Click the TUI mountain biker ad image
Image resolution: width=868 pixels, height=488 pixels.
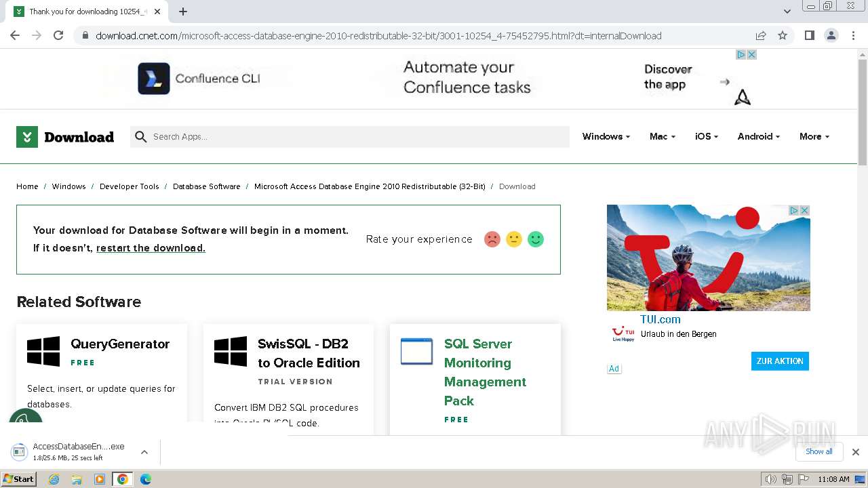pyautogui.click(x=708, y=258)
